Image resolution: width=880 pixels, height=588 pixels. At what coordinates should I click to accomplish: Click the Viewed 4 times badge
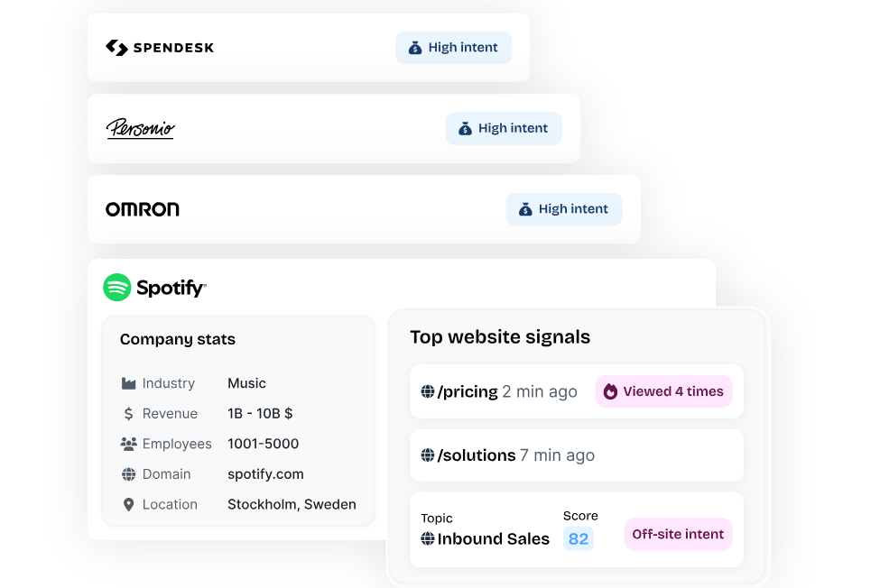(663, 391)
